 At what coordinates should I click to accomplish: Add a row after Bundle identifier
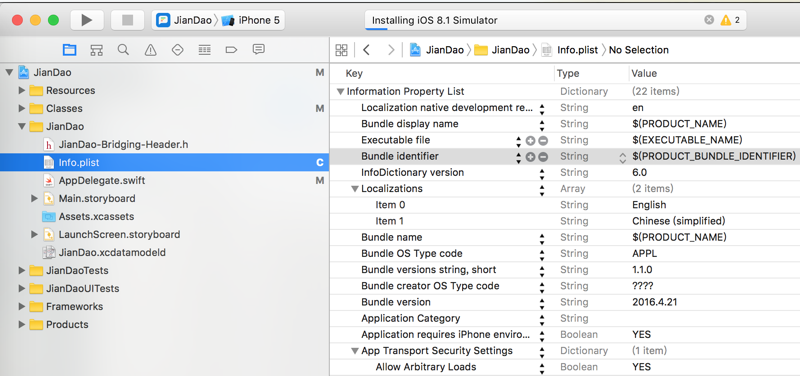(531, 157)
